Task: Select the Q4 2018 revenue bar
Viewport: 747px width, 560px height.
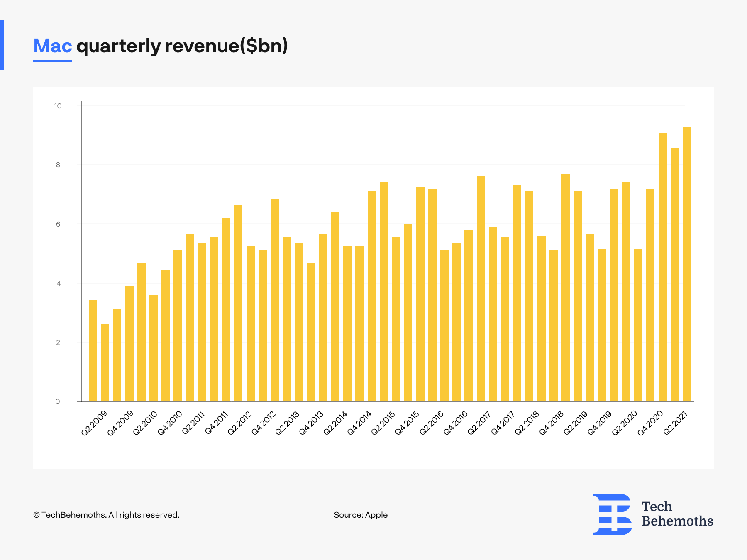Action: pos(566,288)
